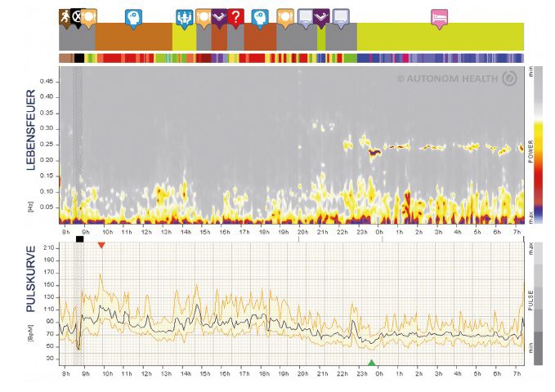The image size is (555, 392).
Task: Click the rightmost gray screen icon
Action: pyautogui.click(x=340, y=16)
